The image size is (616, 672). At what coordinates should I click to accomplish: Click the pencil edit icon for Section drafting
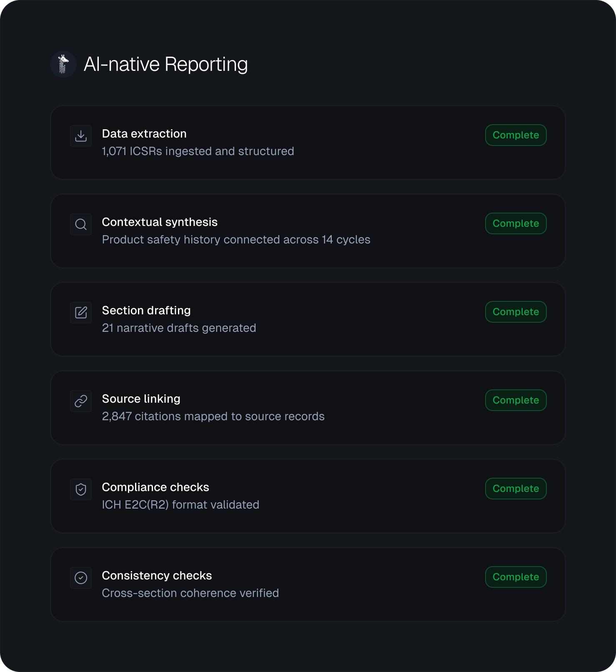(81, 313)
